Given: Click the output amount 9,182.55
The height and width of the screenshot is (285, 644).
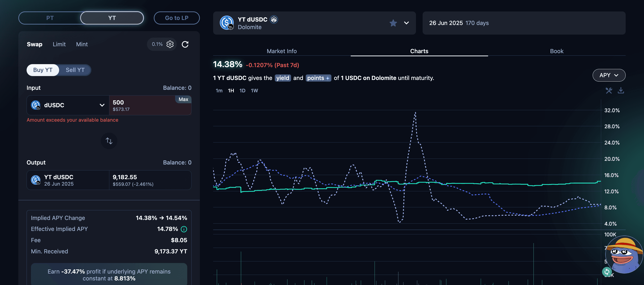Looking at the screenshot, I should pos(125,177).
